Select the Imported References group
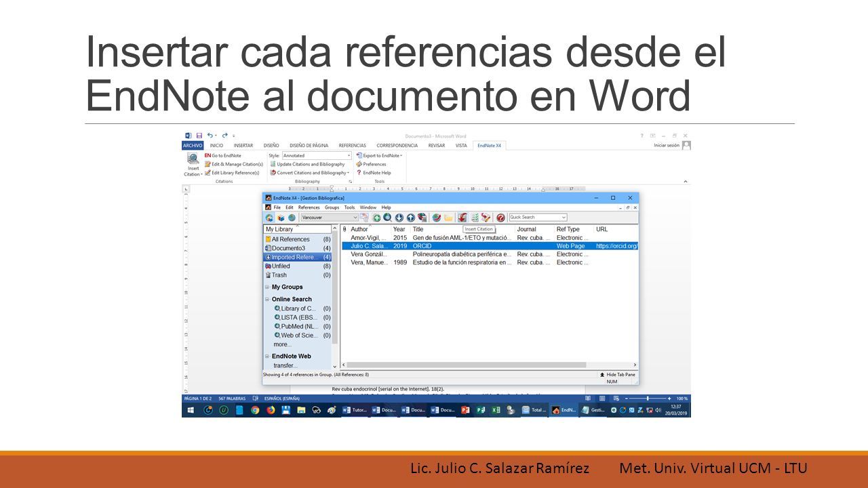The image size is (868, 488). [x=298, y=258]
